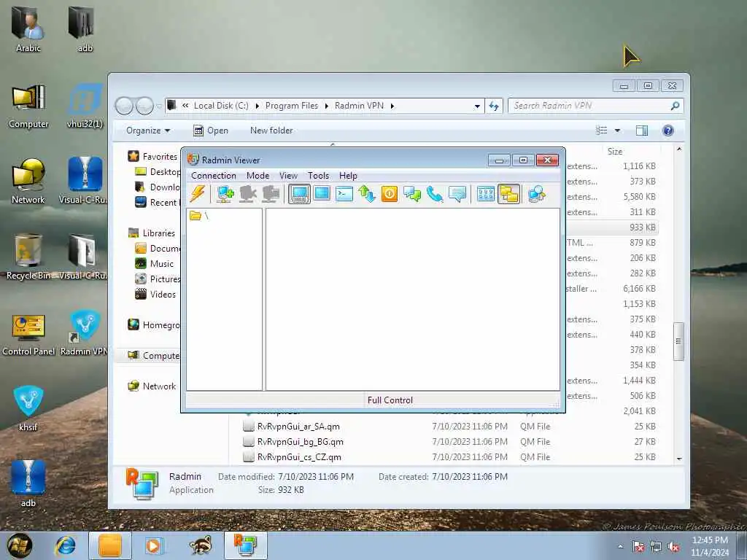Click Scan for Radmin Servers icon
Image resolution: width=747 pixels, height=560 pixels.
tap(536, 194)
